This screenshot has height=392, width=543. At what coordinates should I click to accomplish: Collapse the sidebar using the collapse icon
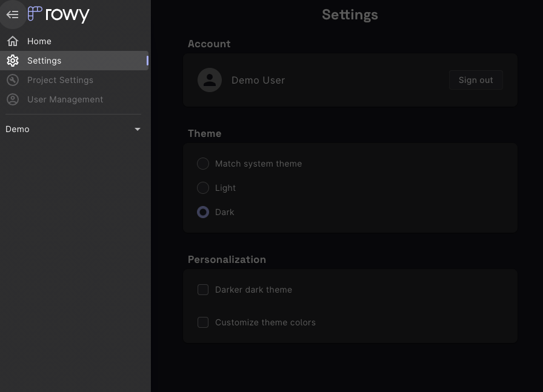click(x=13, y=14)
